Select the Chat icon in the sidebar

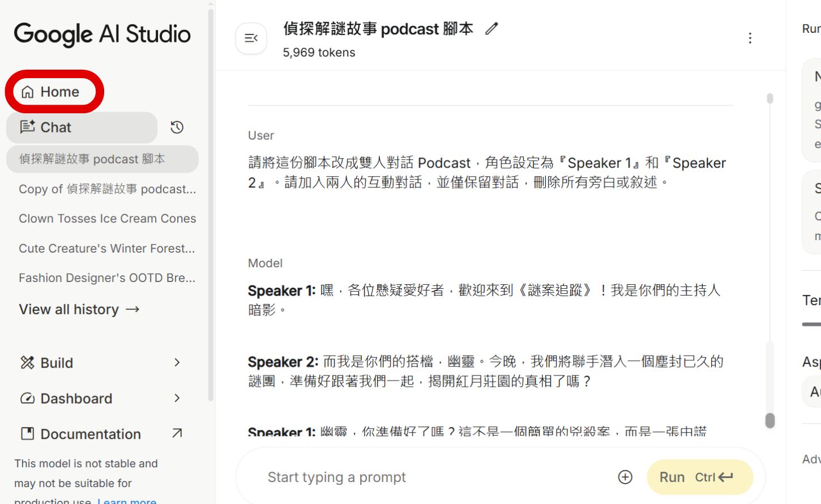tap(29, 127)
